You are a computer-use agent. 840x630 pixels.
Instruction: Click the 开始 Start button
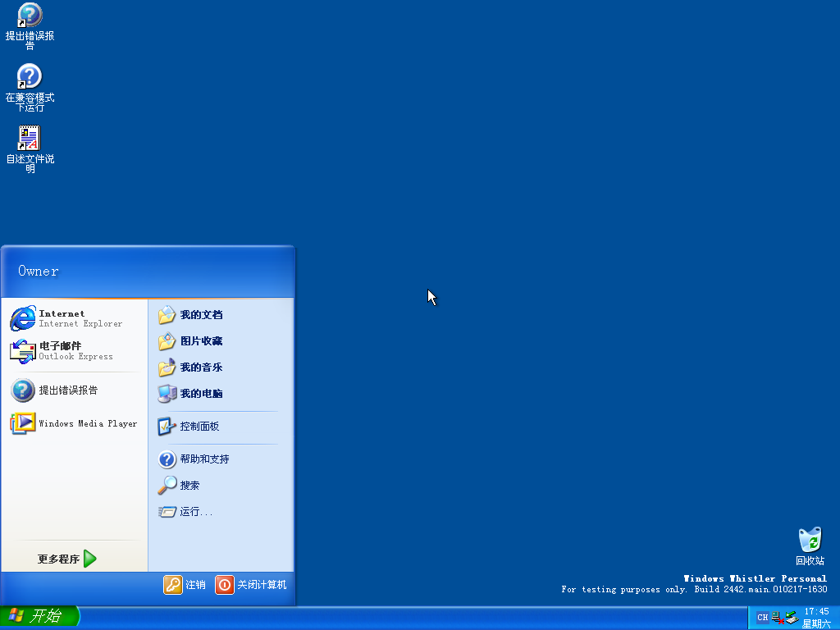[x=39, y=616]
